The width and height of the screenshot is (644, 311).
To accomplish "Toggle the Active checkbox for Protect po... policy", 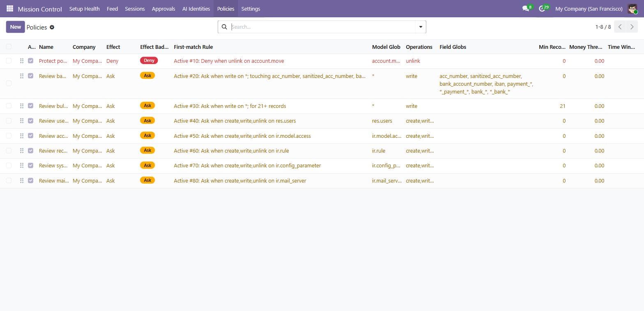I will 30,61.
